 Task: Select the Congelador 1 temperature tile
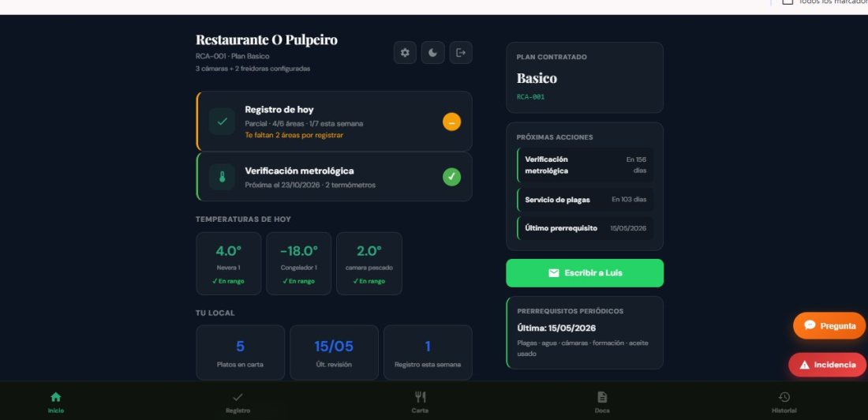[299, 264]
